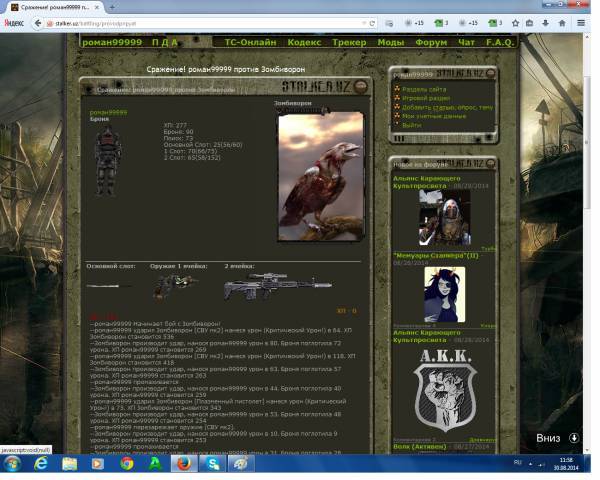The width and height of the screenshot is (600, 480).
Task: Click the first +15 weather toolbar icon
Action: (x=415, y=23)
